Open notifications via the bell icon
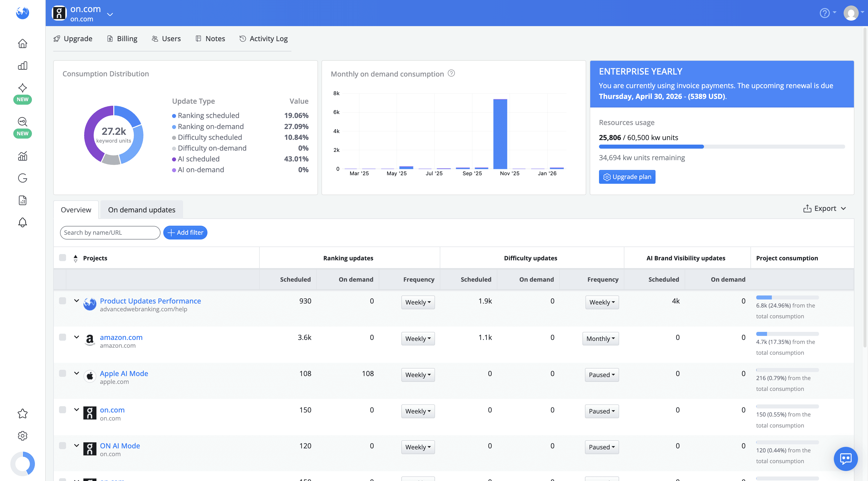This screenshot has width=868, height=481. pyautogui.click(x=22, y=222)
